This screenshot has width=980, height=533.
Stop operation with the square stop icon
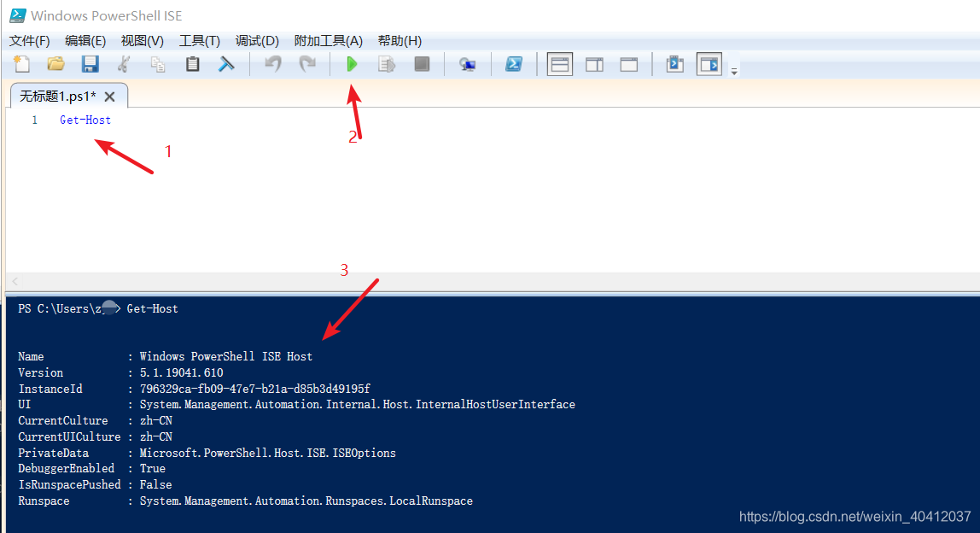coord(422,64)
